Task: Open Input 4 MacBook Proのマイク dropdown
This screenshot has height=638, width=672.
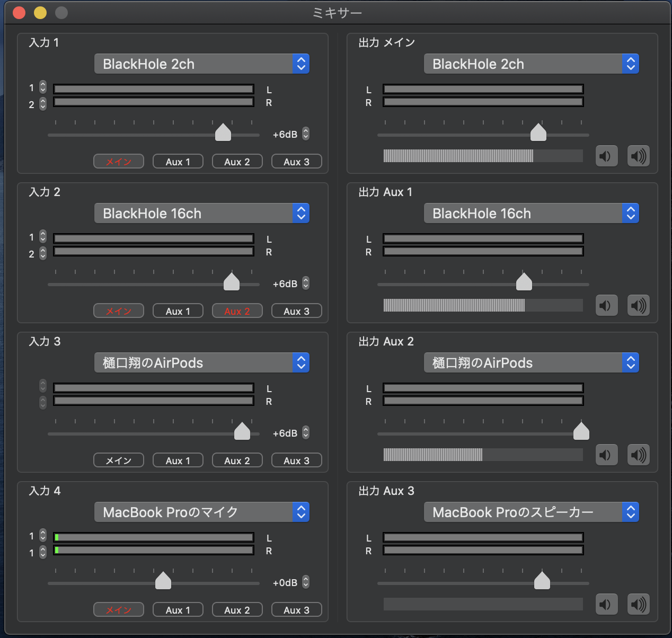Action: pyautogui.click(x=202, y=512)
